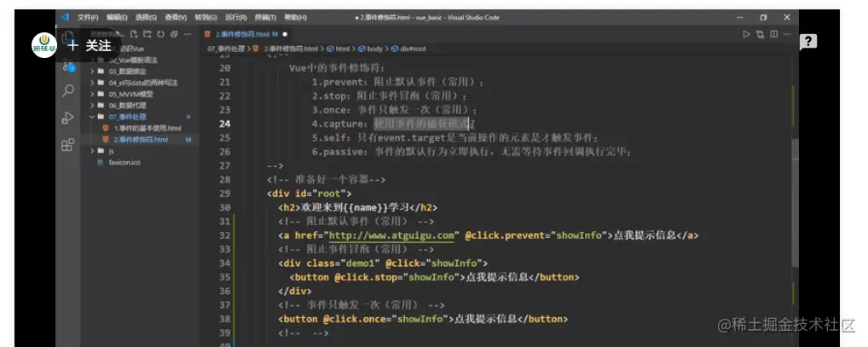Viewport: 868px width, 347px height.
Task: Click the http://www.atguigu.com link in code
Action: pos(391,235)
